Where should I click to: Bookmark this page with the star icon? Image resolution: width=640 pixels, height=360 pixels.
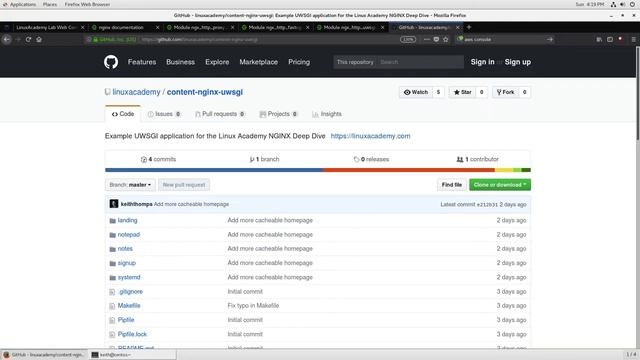[446, 40]
